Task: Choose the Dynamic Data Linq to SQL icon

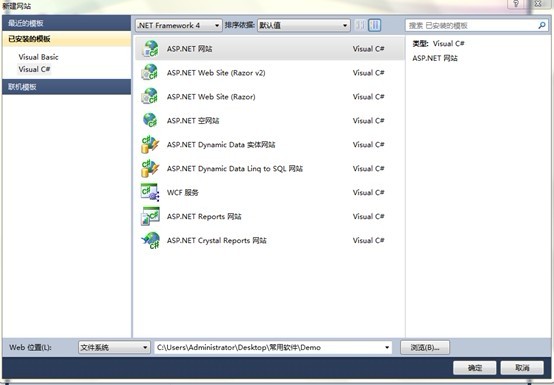Action: click(150, 168)
